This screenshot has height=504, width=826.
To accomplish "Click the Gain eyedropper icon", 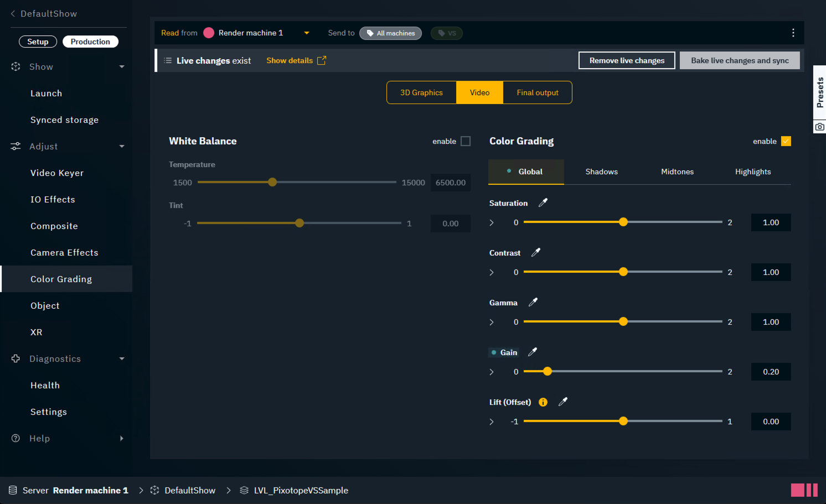I will (x=533, y=352).
